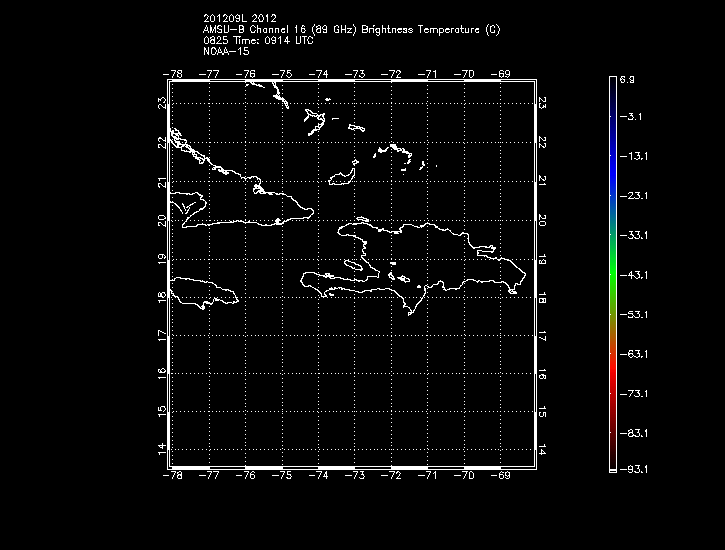Click latitude label 21 on the right axis
Screen dimensions: 725x550
click(542, 181)
